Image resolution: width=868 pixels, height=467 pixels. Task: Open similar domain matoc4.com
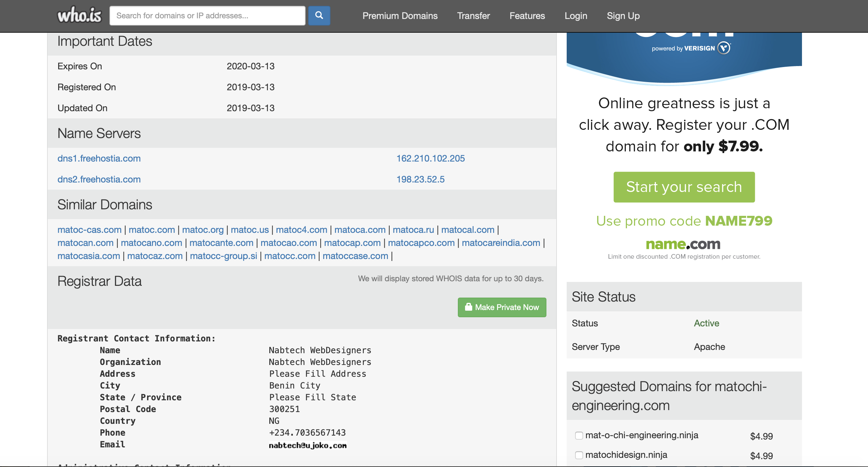click(x=301, y=230)
